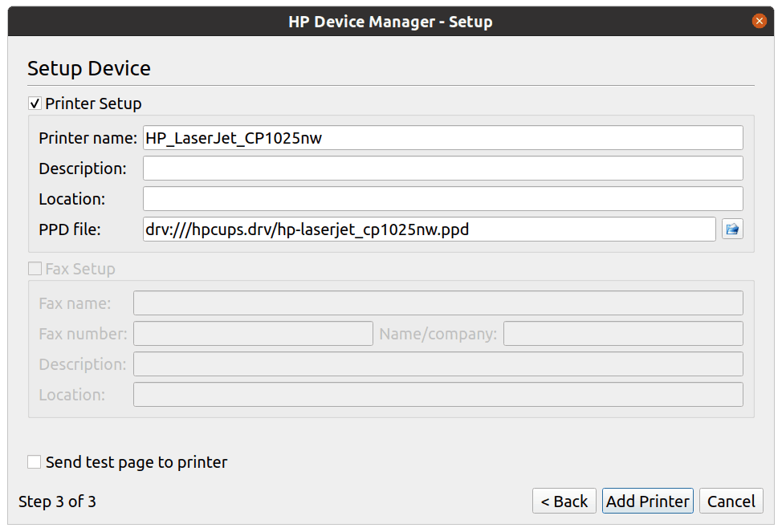Screen dimensions: 782x532
Task: Click the Setup Device heading
Action: click(x=89, y=69)
